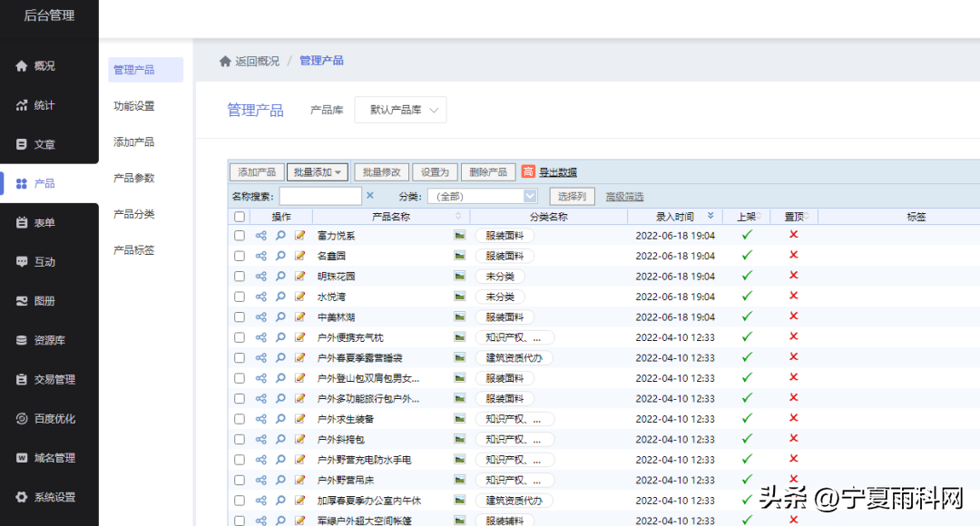
Task: Click the 添加产品 toolbar button
Action: [257, 172]
